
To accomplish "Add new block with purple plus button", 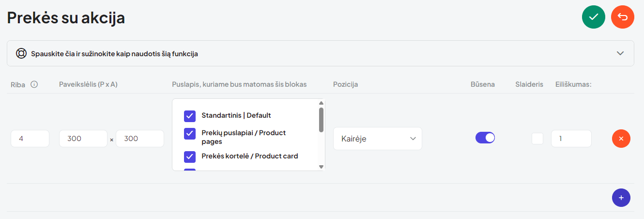I will (x=621, y=198).
